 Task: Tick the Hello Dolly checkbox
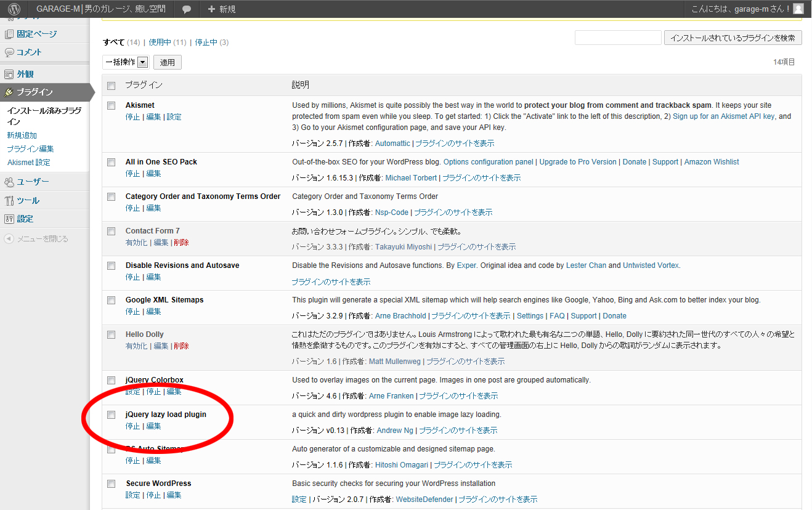(112, 335)
